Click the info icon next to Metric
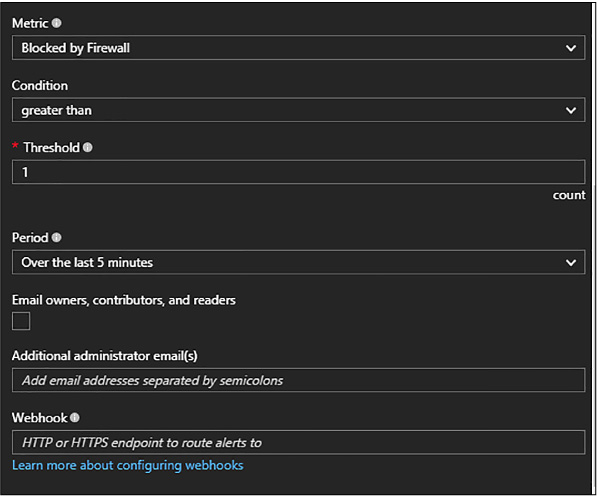 56,23
